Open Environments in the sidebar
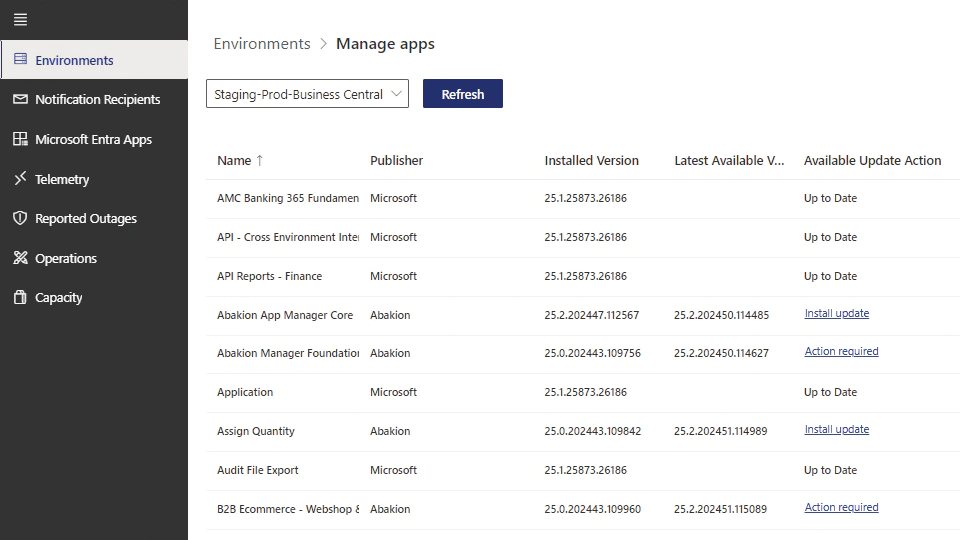Viewport: 960px width, 540px height. click(94, 60)
